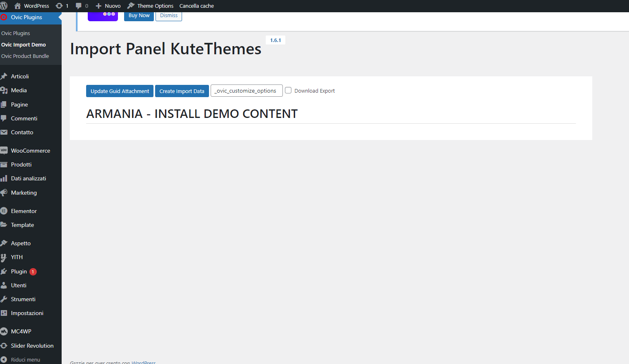Enable the Download Export checkbox
This screenshot has height=364, width=629.
[288, 91]
